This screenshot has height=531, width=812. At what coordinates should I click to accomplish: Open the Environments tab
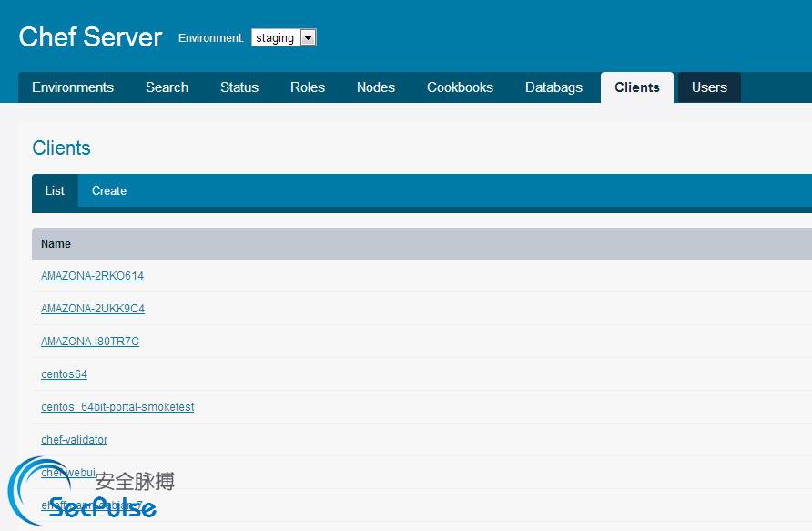tap(73, 87)
